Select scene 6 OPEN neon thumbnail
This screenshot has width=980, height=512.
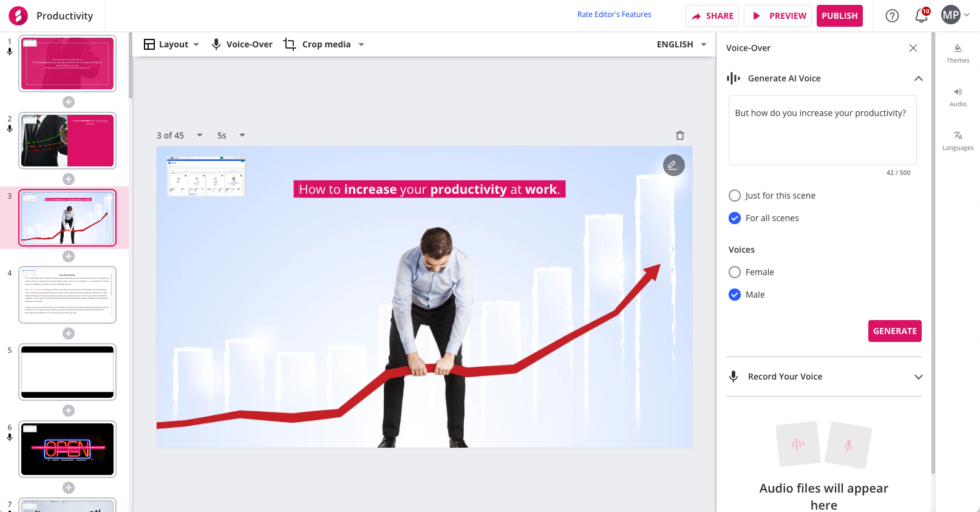pos(67,449)
